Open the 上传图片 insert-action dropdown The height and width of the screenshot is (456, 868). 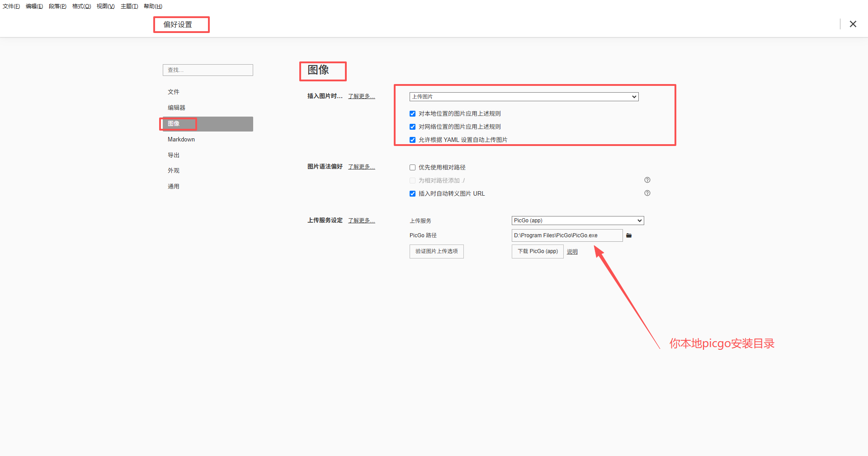click(524, 97)
